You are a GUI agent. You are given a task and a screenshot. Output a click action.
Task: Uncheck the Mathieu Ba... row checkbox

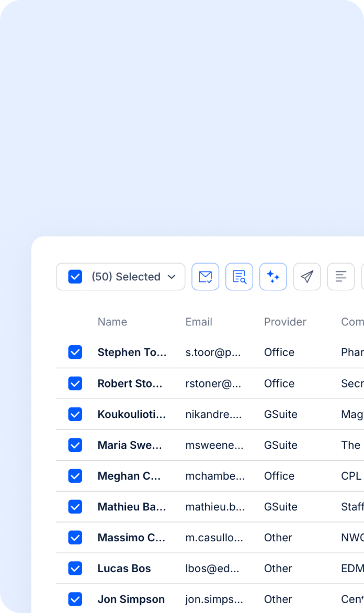(75, 507)
